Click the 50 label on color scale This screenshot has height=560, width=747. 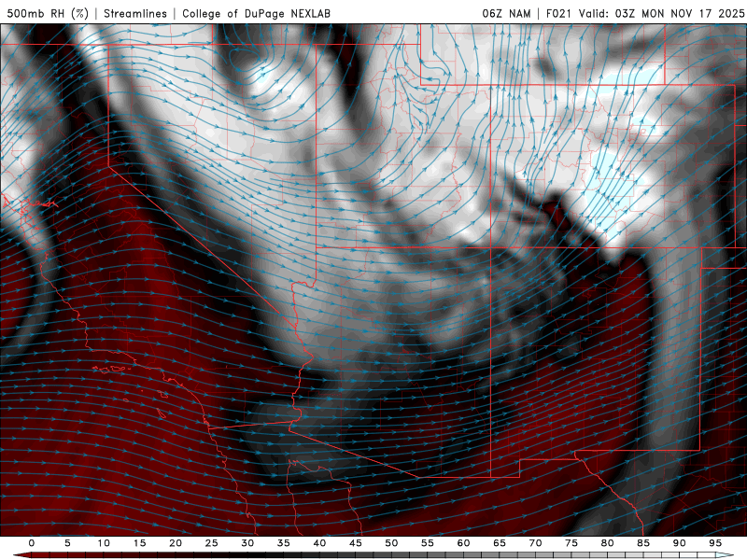pyautogui.click(x=391, y=543)
